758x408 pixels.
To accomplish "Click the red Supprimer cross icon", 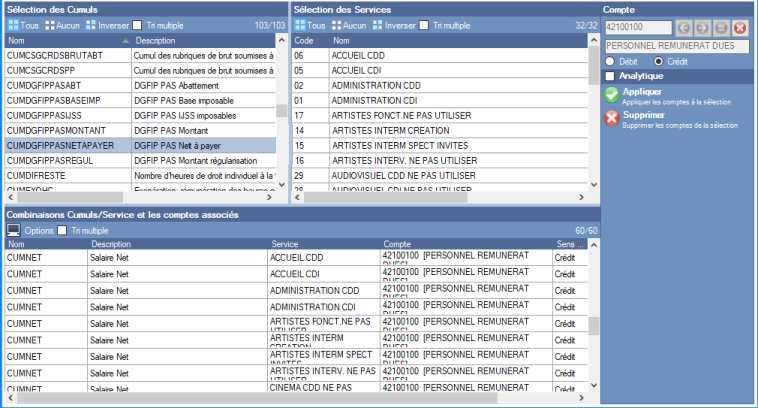I will pyautogui.click(x=611, y=118).
